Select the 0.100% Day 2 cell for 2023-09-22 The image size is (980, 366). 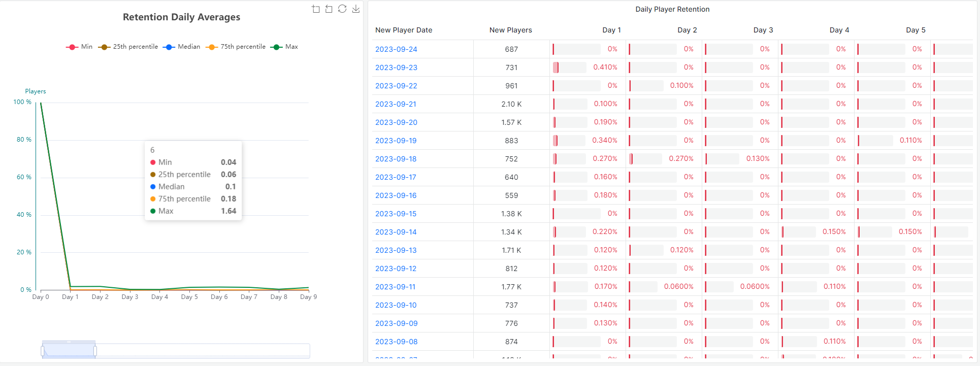pyautogui.click(x=664, y=86)
